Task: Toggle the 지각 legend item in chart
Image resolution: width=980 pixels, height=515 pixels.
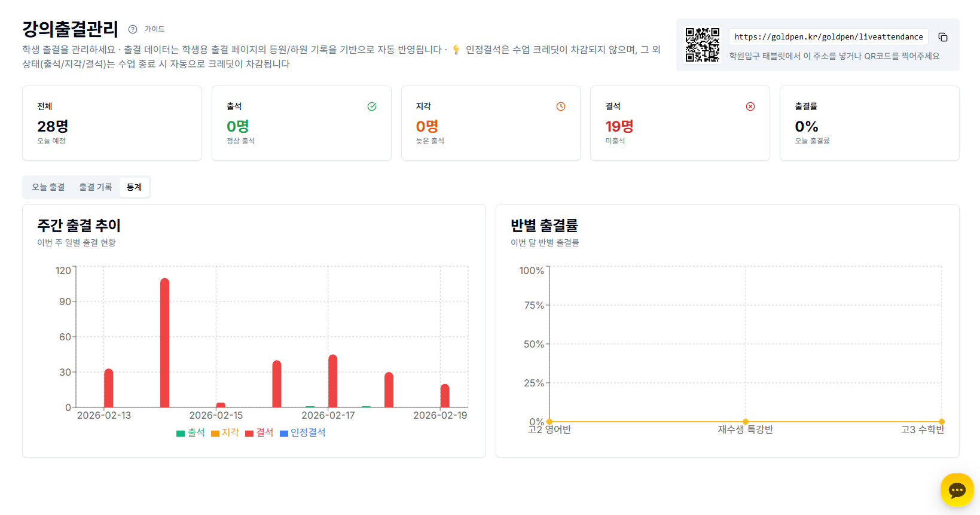Action: (x=225, y=432)
